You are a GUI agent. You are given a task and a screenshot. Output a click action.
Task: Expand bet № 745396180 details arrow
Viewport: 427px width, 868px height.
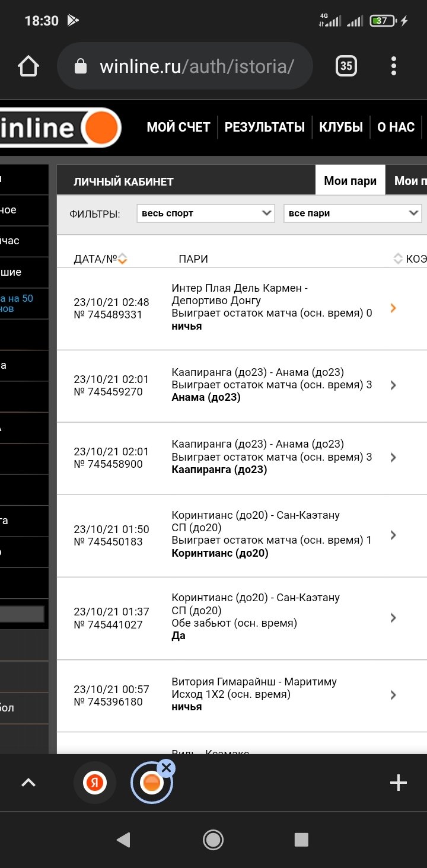pos(393,695)
